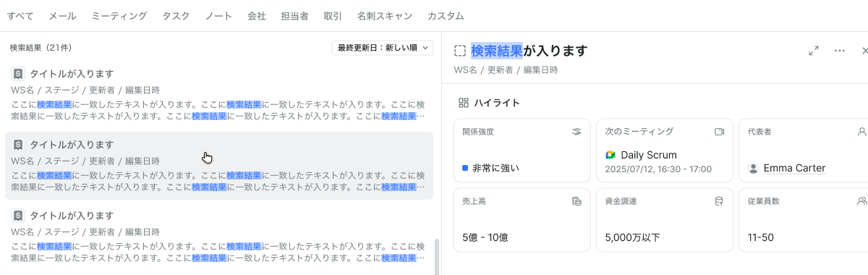The width and height of the screenshot is (868, 275).
Task: Click the 資金調達 card label
Action: (x=621, y=201)
